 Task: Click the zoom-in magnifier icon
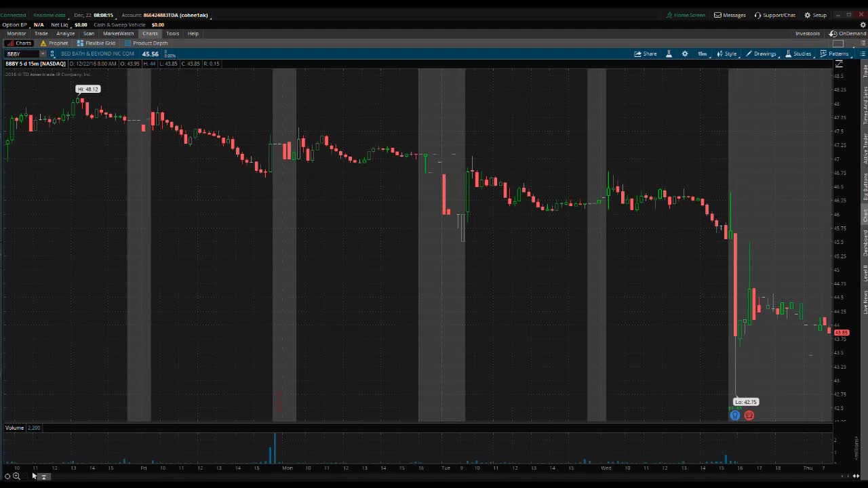[16, 476]
